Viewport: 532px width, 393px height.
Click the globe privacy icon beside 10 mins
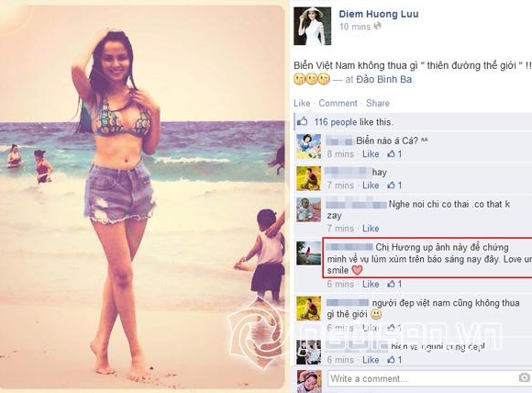tap(377, 26)
